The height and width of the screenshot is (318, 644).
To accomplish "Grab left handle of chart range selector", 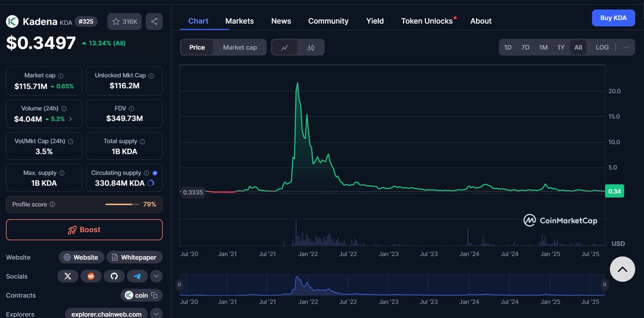I will (179, 285).
